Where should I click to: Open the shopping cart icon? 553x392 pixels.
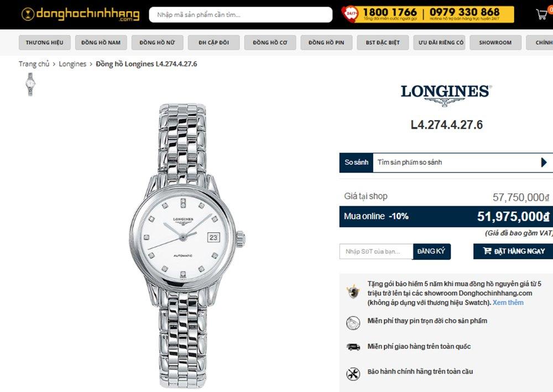point(542,14)
